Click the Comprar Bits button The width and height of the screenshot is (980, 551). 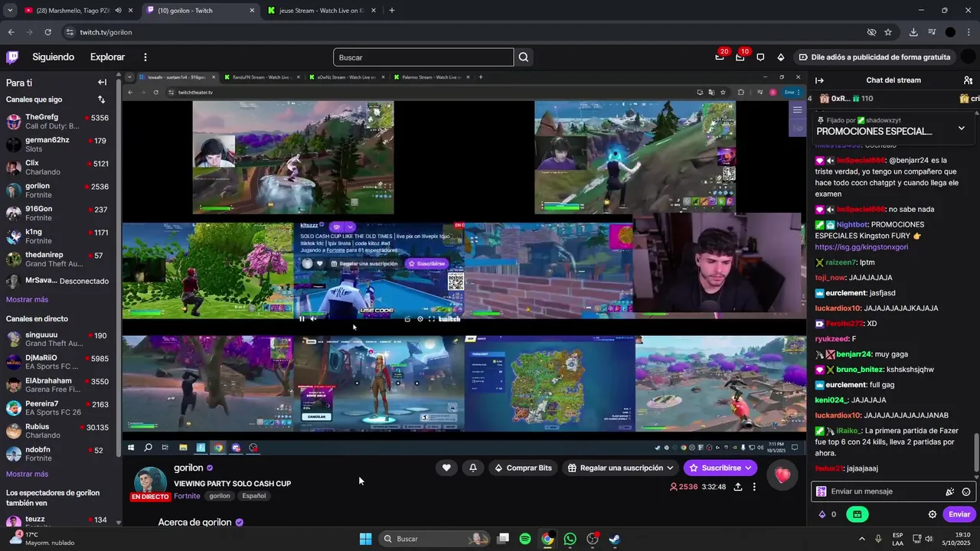(523, 468)
